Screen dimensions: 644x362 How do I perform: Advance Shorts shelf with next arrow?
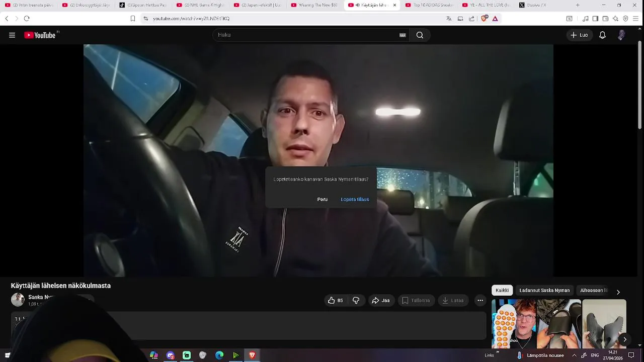pos(624,339)
